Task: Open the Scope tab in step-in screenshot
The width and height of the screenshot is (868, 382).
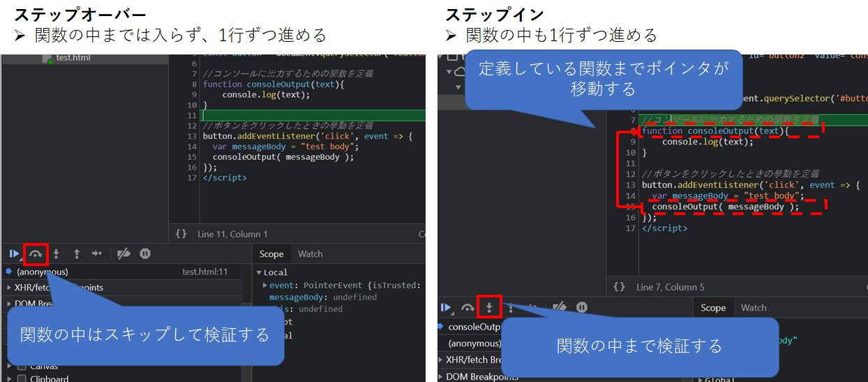Action: click(x=713, y=308)
